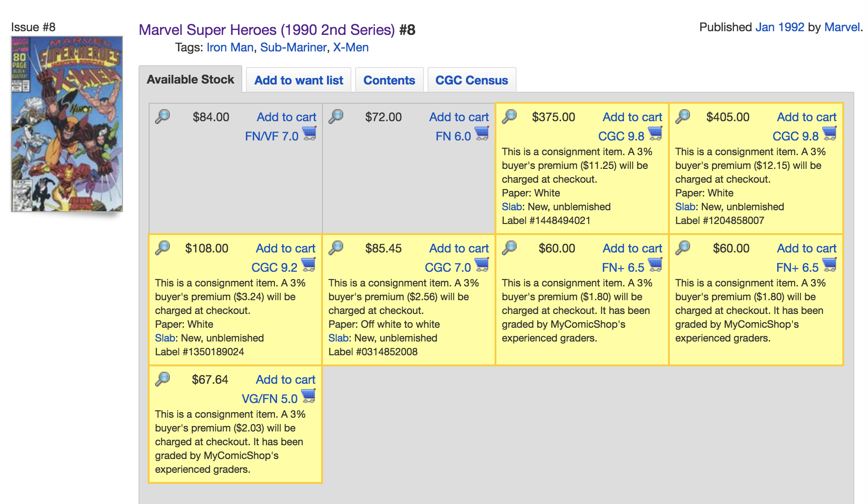Click cart icon next to CGC 9.2
Viewport: 868px width, 504px height.
[308, 265]
